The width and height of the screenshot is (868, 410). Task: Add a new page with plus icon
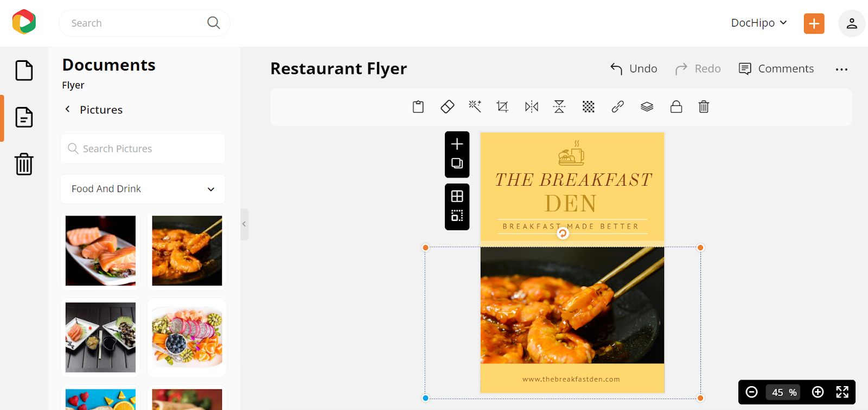(x=457, y=144)
